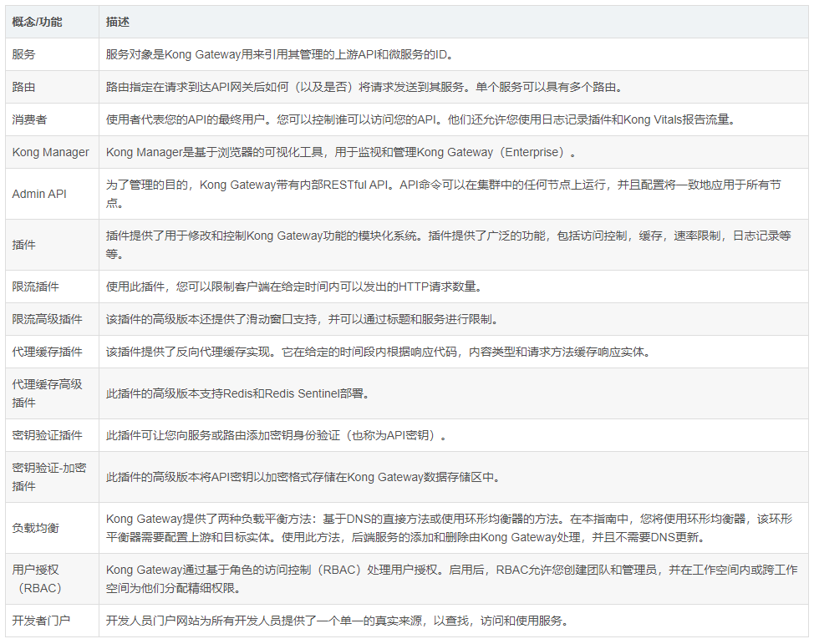Click the 'Kong Manager' name cell
The image size is (814, 644).
point(52,152)
